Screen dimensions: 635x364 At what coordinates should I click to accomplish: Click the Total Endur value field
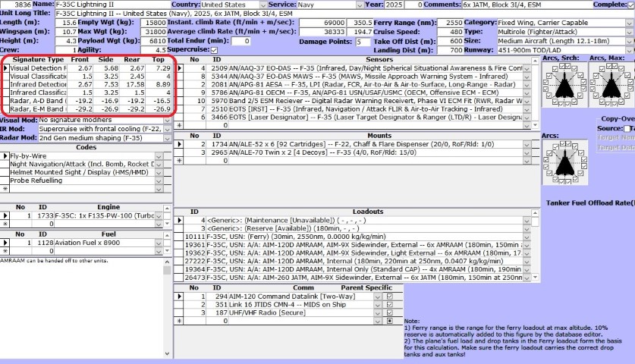240,41
